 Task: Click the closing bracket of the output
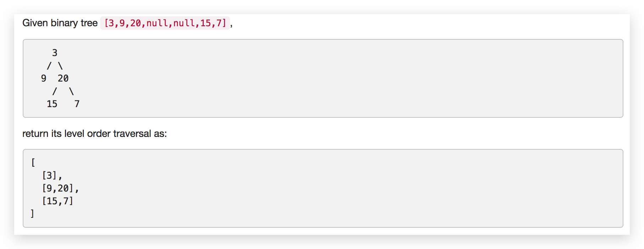point(32,214)
